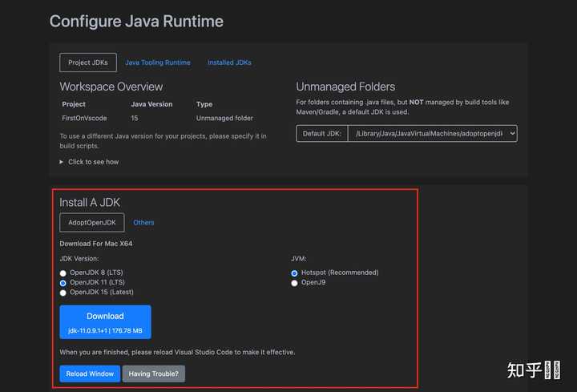Select Hotspot (Recommended) JVM
The width and height of the screenshot is (577, 392).
pyautogui.click(x=295, y=273)
